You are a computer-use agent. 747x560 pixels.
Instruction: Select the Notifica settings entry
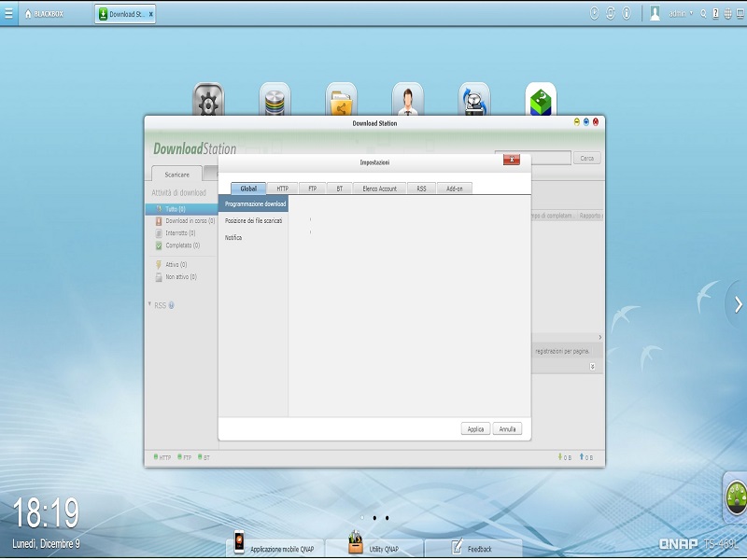(x=233, y=238)
